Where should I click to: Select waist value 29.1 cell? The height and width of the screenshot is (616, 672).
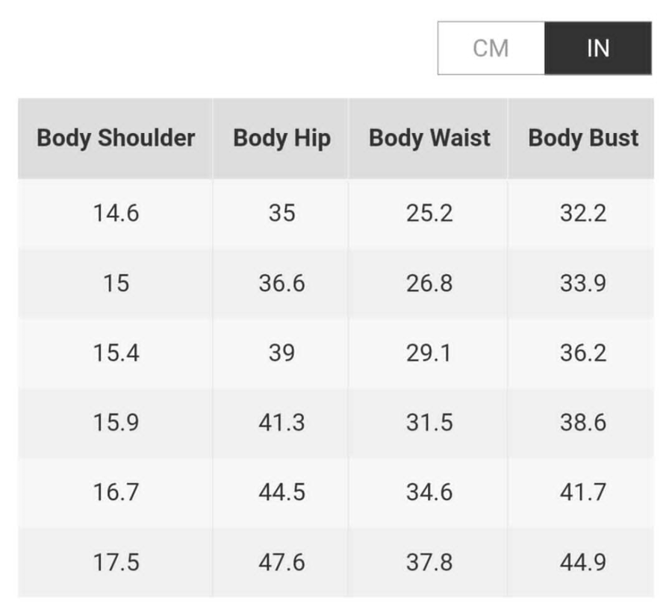point(428,353)
